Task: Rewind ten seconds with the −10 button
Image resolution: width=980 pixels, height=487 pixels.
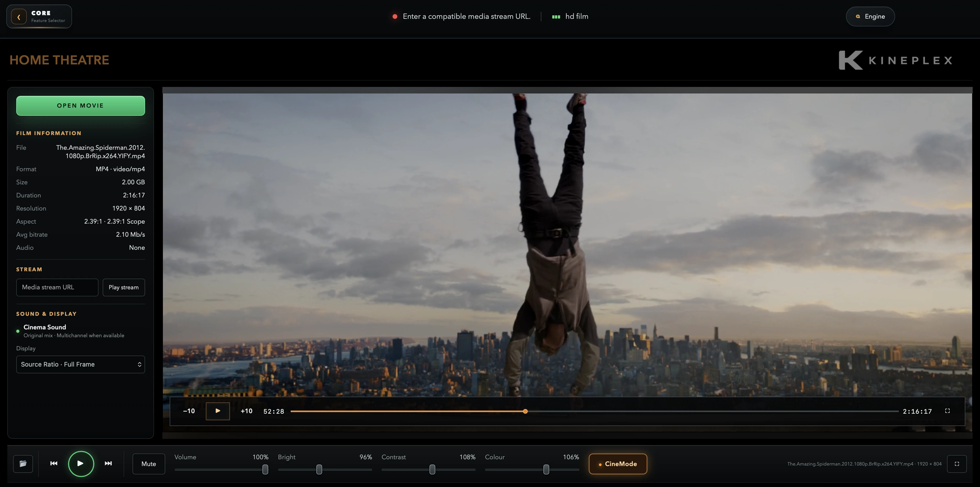Action: (189, 411)
